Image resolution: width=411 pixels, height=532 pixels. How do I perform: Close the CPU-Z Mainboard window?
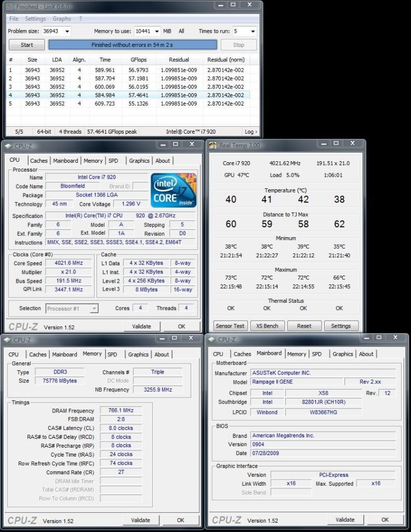tap(395, 338)
